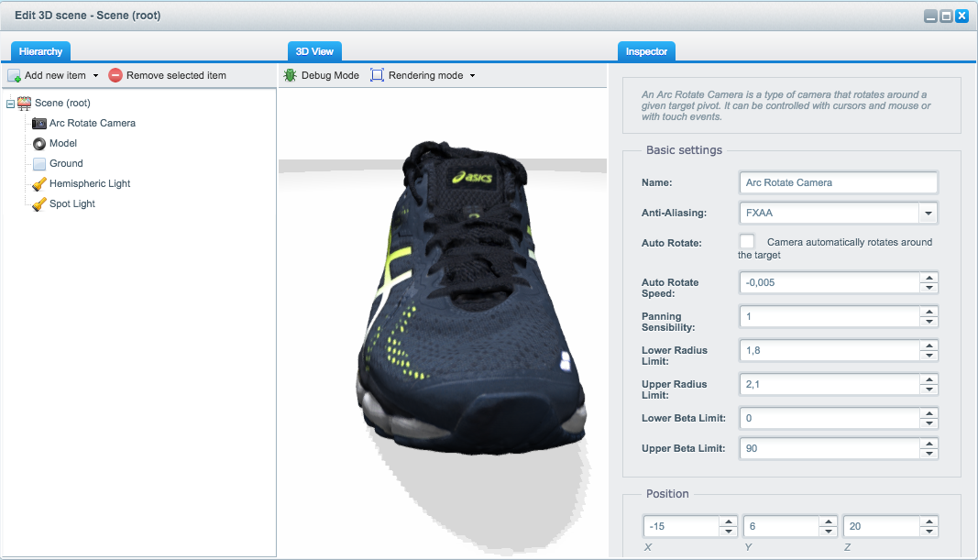The image size is (978, 560).
Task: Decrease the Lower Beta Limit value
Action: 929,423
